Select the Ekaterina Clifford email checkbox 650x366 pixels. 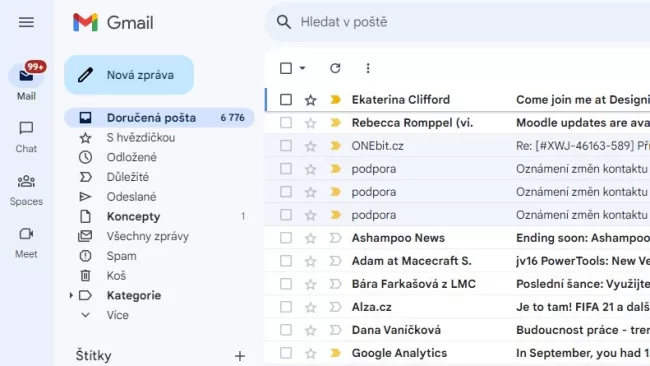pos(286,99)
